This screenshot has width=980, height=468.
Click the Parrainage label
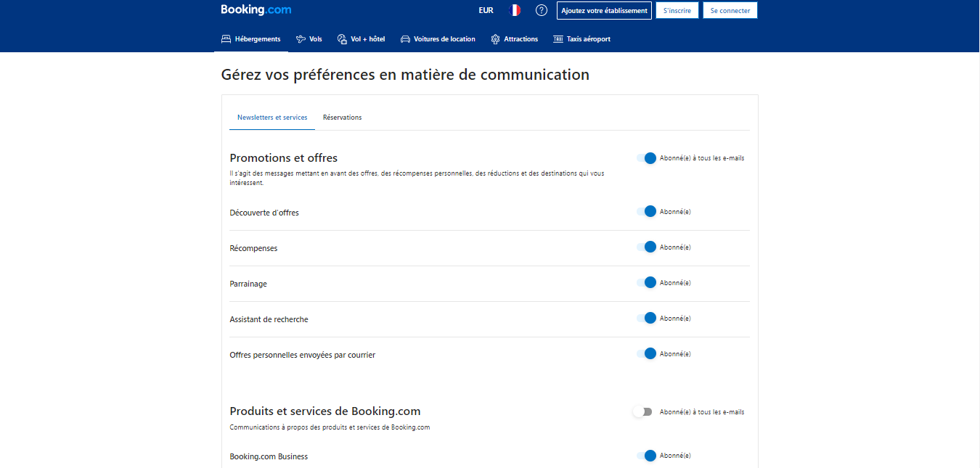[x=248, y=284]
